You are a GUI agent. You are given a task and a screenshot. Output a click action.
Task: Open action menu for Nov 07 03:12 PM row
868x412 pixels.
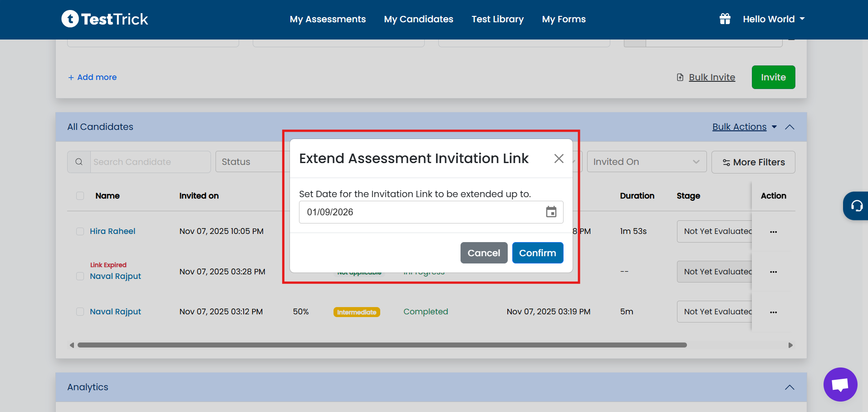(x=774, y=312)
